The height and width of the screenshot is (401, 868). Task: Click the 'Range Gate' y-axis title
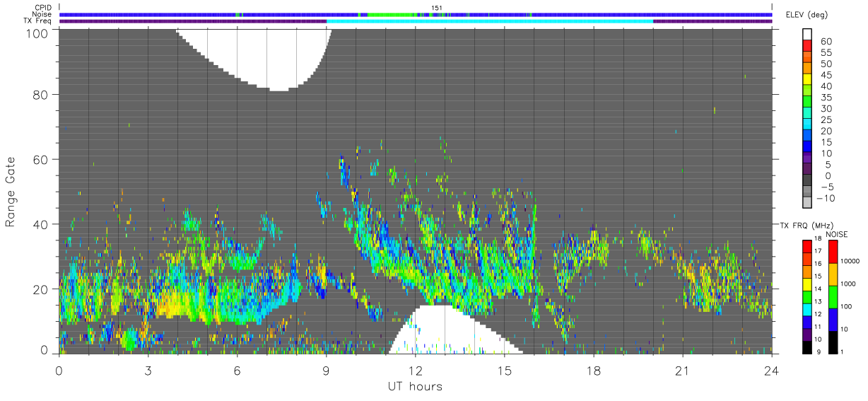pos(11,191)
